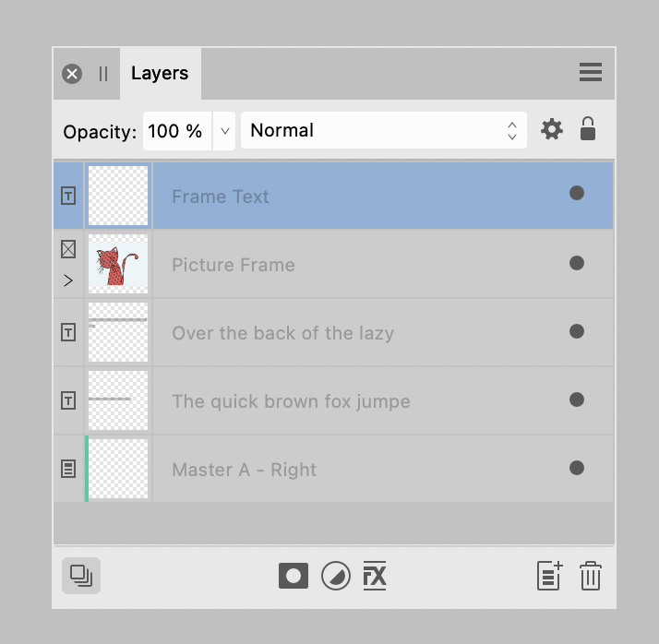The image size is (659, 644).
Task: Toggle visibility of Picture Frame layer
Action: 577,263
